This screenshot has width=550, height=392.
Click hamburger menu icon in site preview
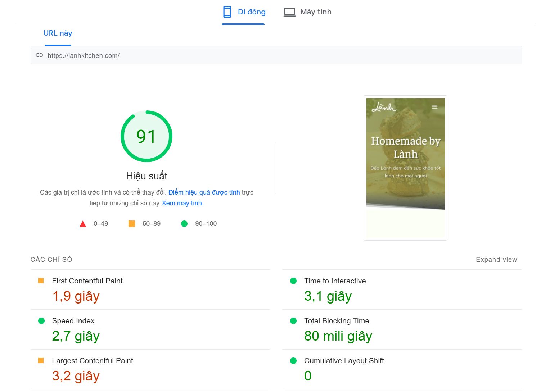pyautogui.click(x=434, y=107)
